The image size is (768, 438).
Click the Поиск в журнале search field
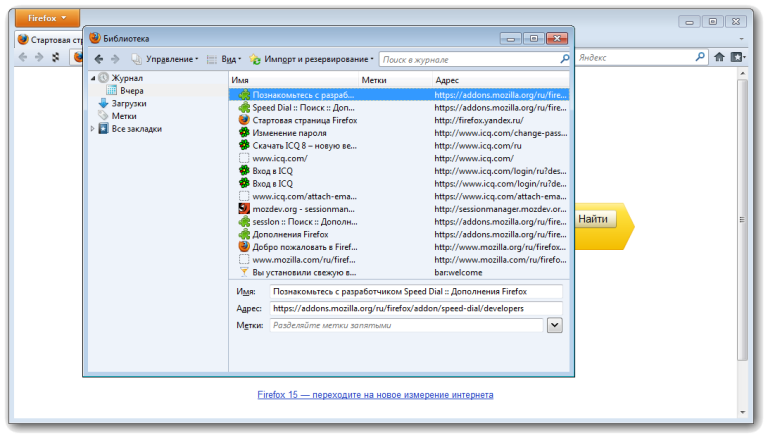(469, 59)
